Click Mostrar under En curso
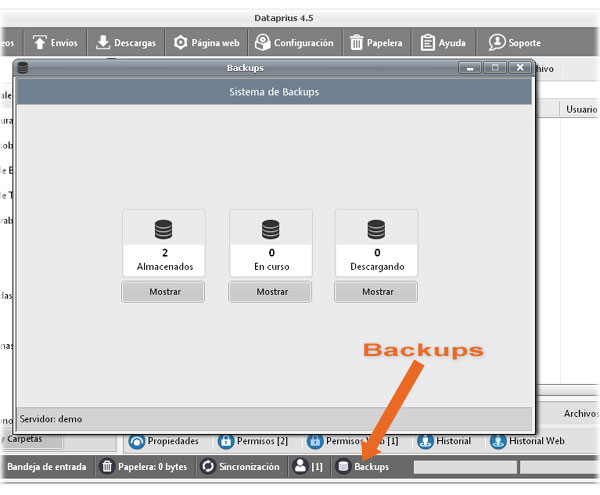The image size is (600, 495). tap(271, 292)
